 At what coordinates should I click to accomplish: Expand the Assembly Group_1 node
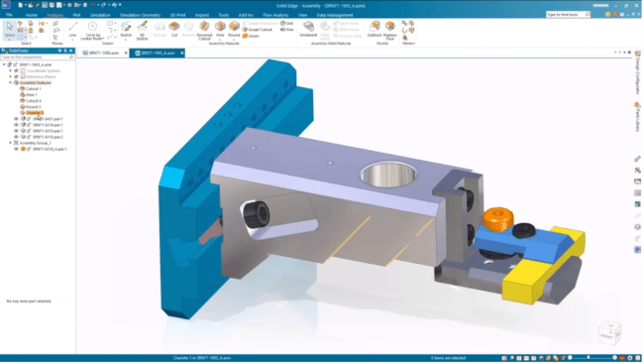(11, 143)
